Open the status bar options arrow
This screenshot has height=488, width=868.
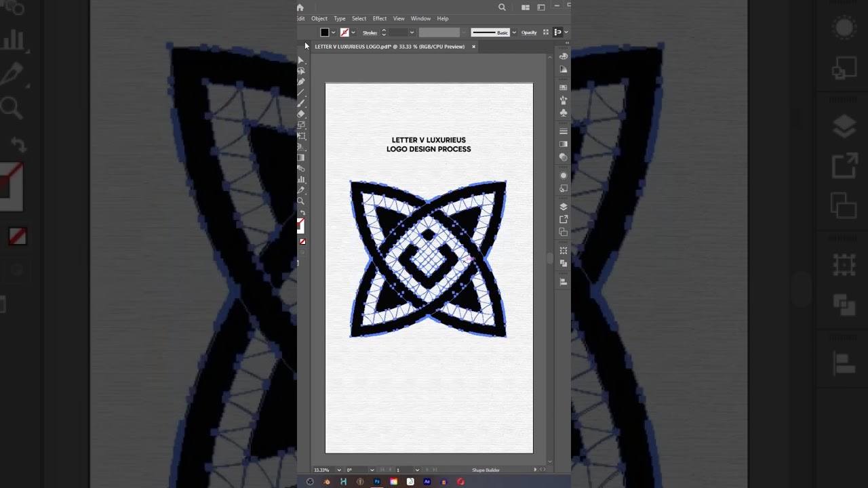[x=535, y=470]
